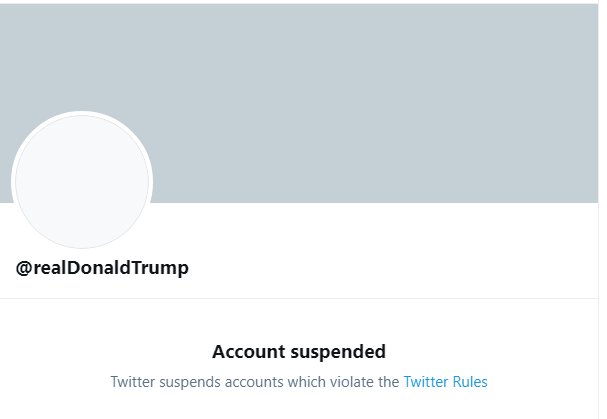Click the '@' symbol of the handle
The height and width of the screenshot is (419, 607).
[x=24, y=268]
